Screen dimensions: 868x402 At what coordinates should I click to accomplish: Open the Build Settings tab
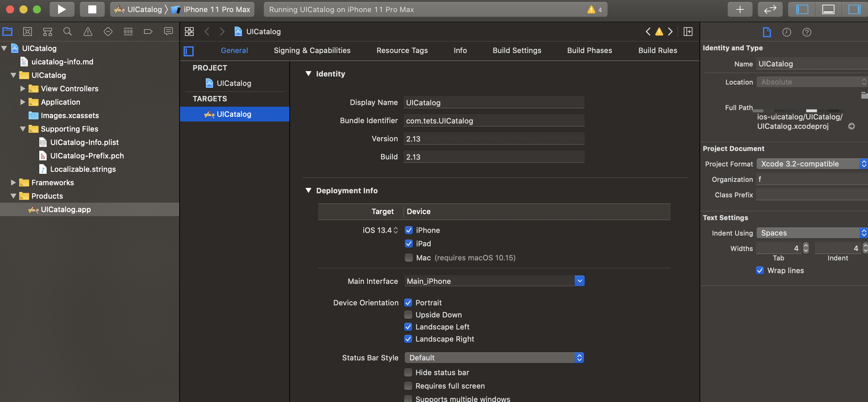517,50
